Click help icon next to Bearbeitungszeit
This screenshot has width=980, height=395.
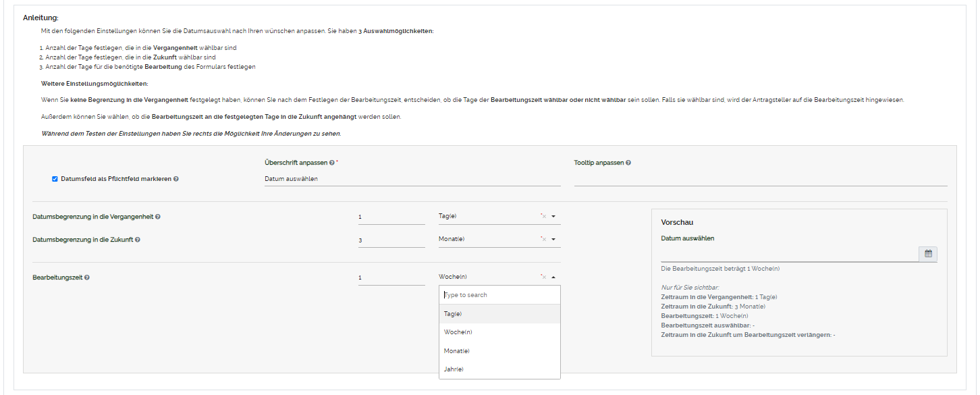(x=87, y=278)
